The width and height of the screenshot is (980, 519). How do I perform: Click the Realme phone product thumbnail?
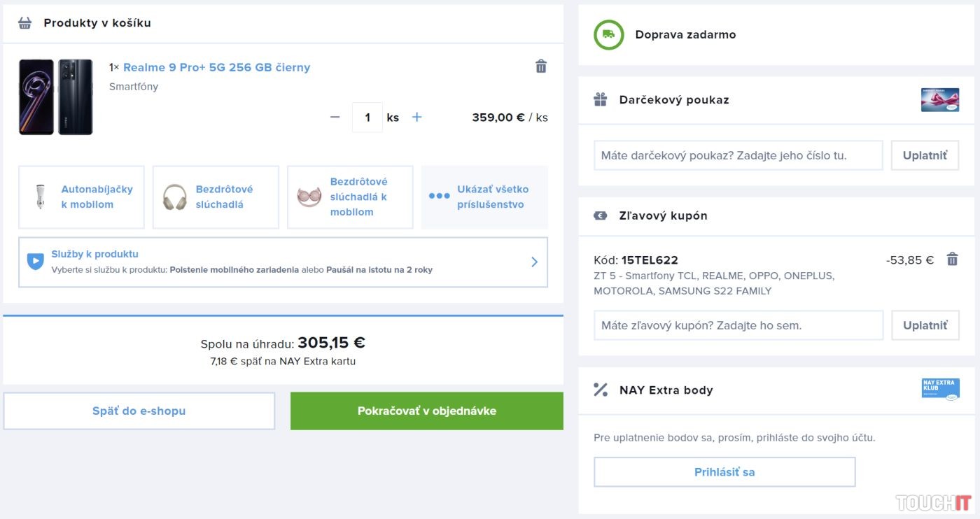56,97
